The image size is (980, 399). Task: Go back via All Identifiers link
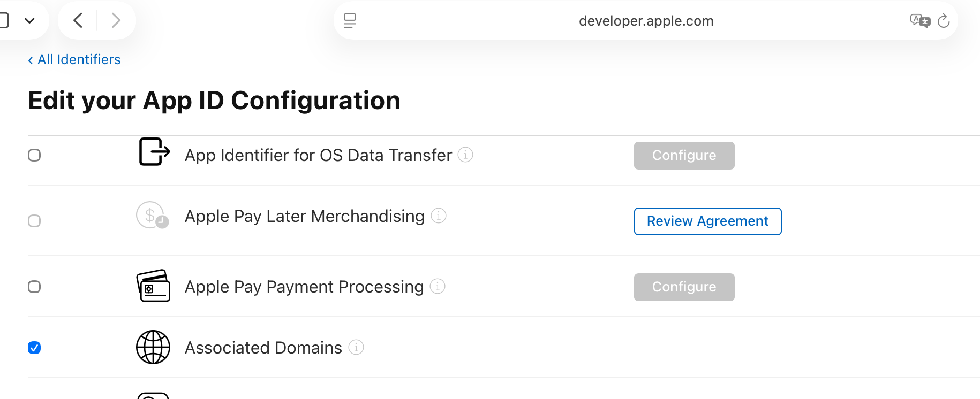[74, 59]
